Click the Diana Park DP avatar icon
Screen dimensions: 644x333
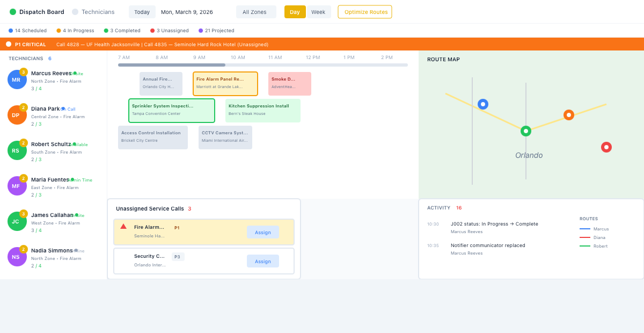click(x=17, y=114)
